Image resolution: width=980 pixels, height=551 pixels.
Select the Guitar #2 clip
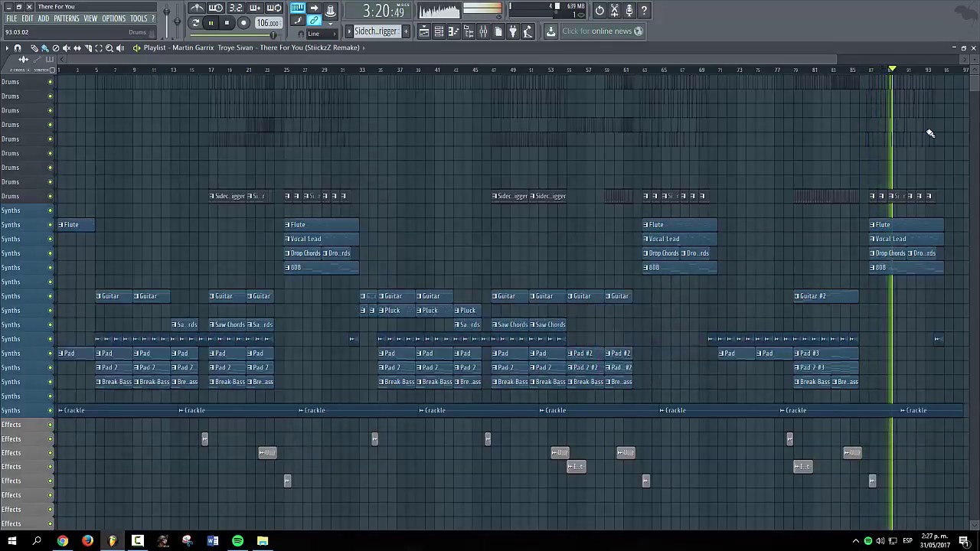pyautogui.click(x=826, y=296)
